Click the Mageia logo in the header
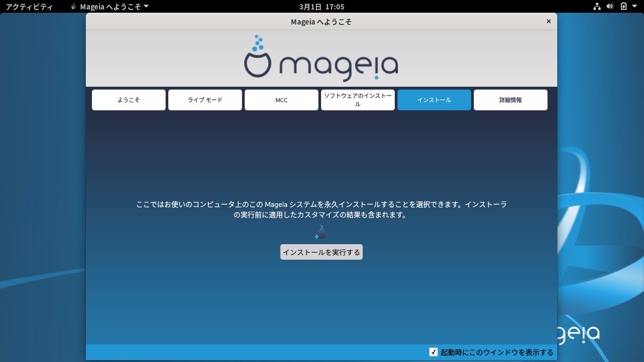 (x=321, y=58)
